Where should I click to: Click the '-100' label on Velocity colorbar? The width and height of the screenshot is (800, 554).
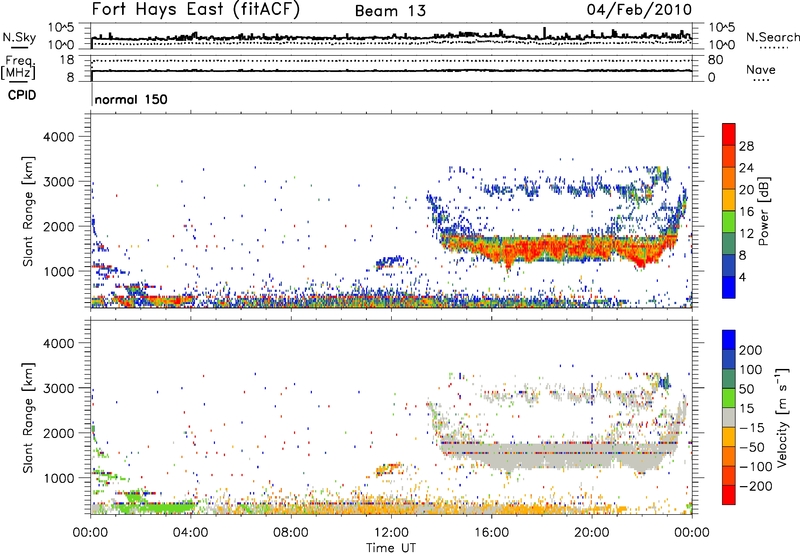pyautogui.click(x=756, y=467)
